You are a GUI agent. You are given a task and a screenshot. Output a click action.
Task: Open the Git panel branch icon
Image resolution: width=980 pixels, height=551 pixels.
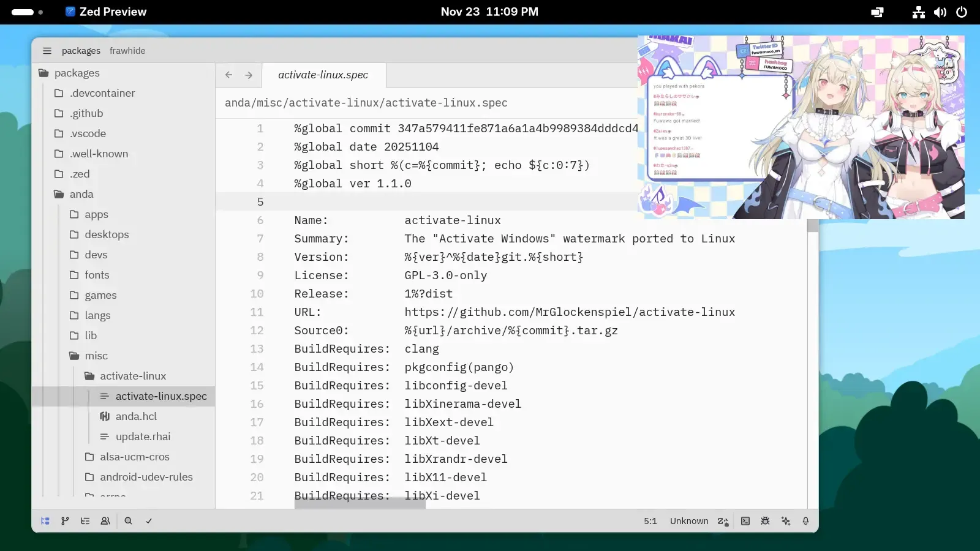coord(65,521)
